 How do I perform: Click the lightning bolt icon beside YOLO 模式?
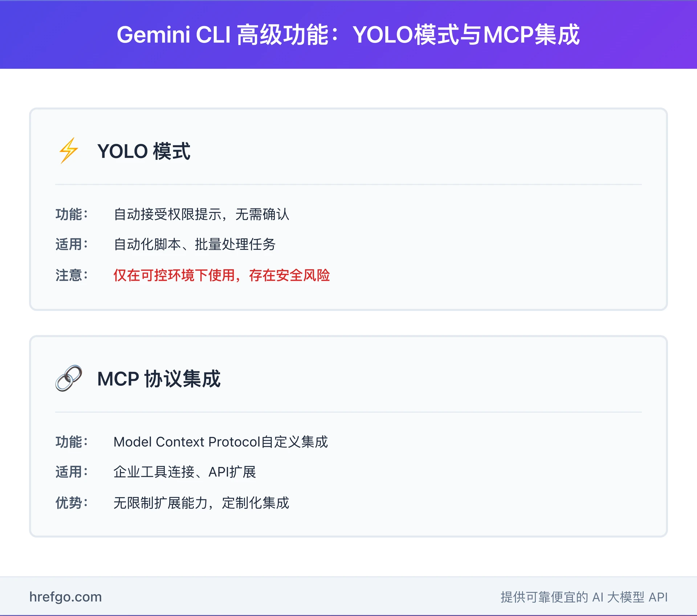(x=69, y=151)
